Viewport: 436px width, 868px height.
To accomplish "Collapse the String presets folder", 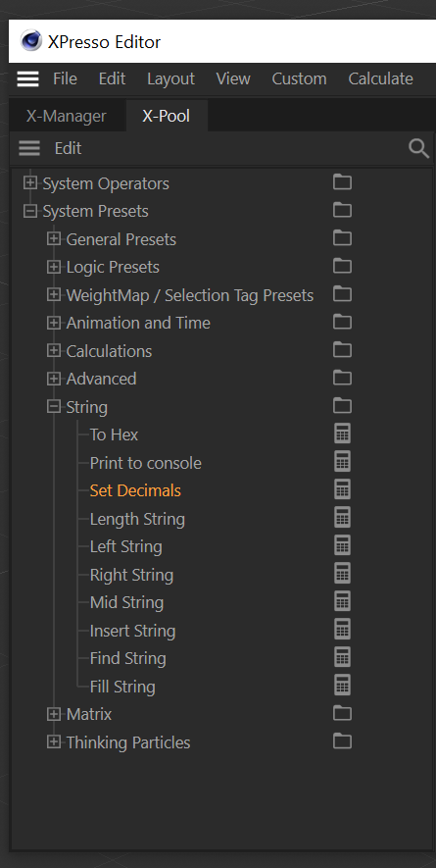I will [x=54, y=406].
